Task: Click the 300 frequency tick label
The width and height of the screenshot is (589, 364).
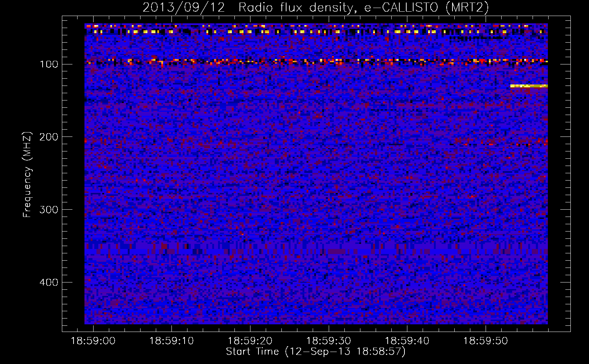Action: point(49,210)
